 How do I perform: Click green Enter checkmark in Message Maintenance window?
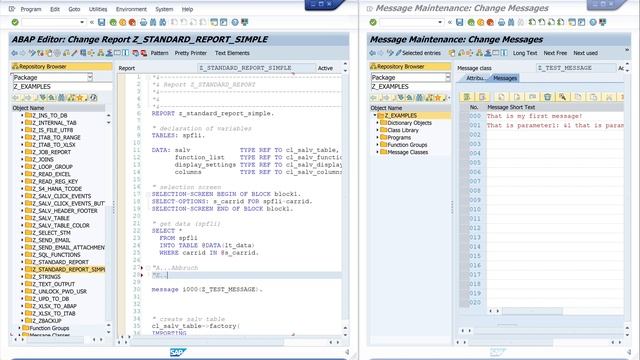[x=373, y=22]
